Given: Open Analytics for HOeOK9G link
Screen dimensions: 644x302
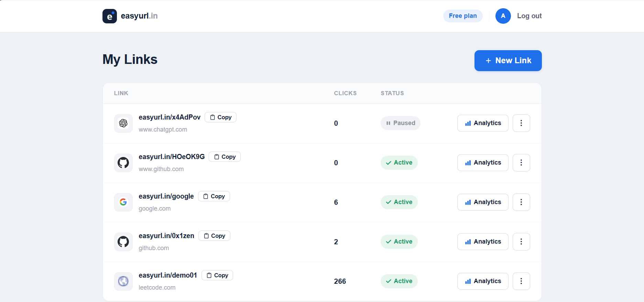Looking at the screenshot, I should (x=483, y=163).
